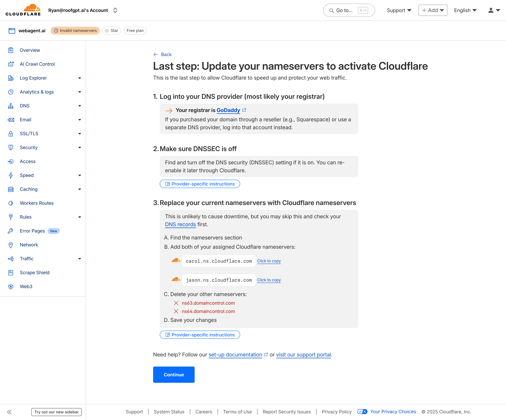Open Workers Routes from the sidebar
This screenshot has height=420, width=506.
pos(37,203)
